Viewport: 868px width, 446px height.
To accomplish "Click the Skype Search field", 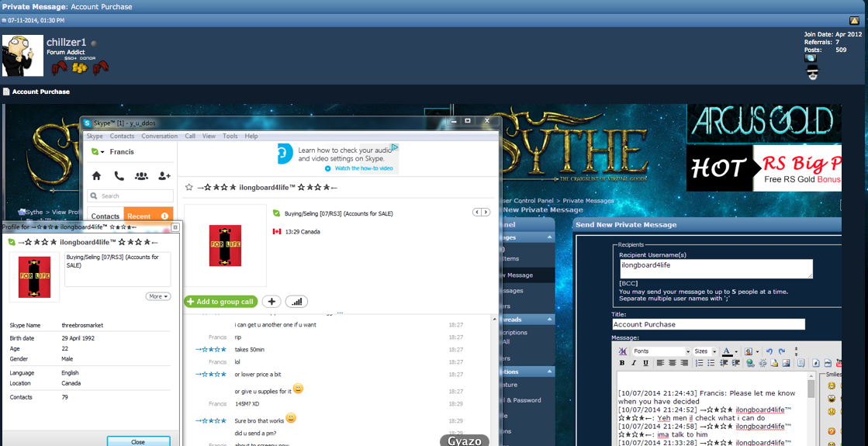I will [130, 196].
